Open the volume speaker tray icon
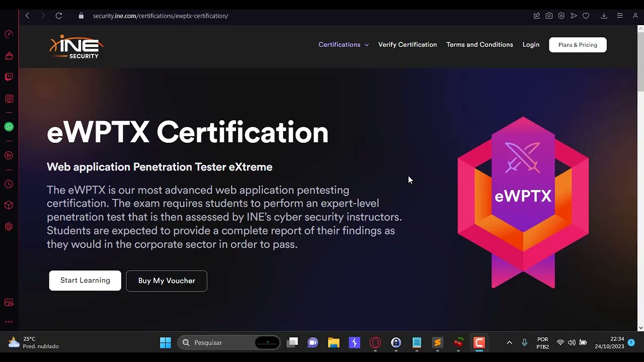 click(x=572, y=342)
